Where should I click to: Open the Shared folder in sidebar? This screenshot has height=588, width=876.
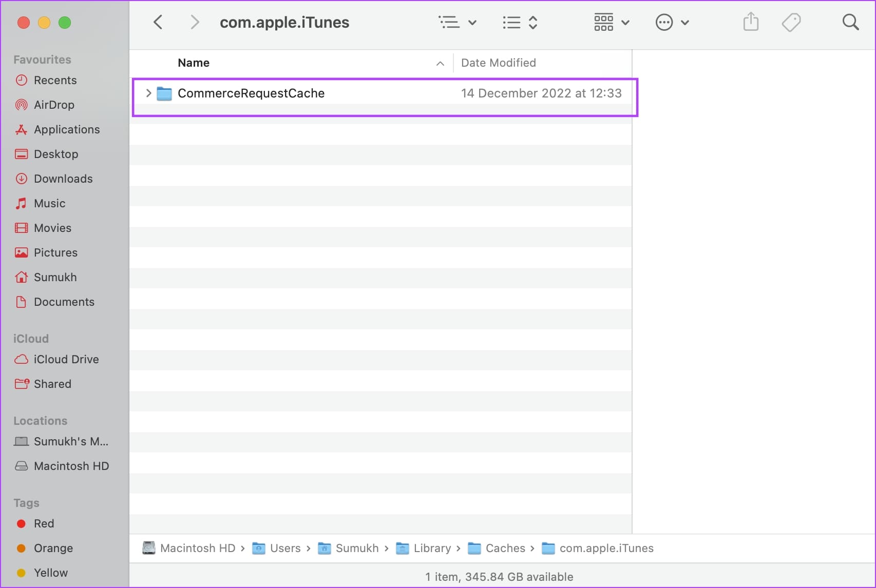(x=52, y=384)
